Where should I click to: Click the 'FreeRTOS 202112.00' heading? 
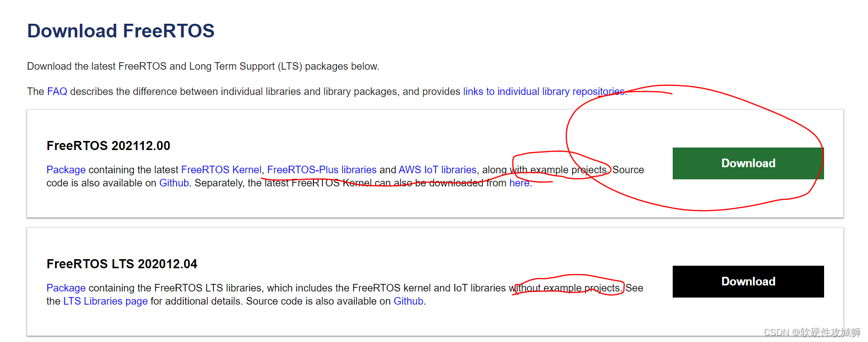(x=108, y=145)
